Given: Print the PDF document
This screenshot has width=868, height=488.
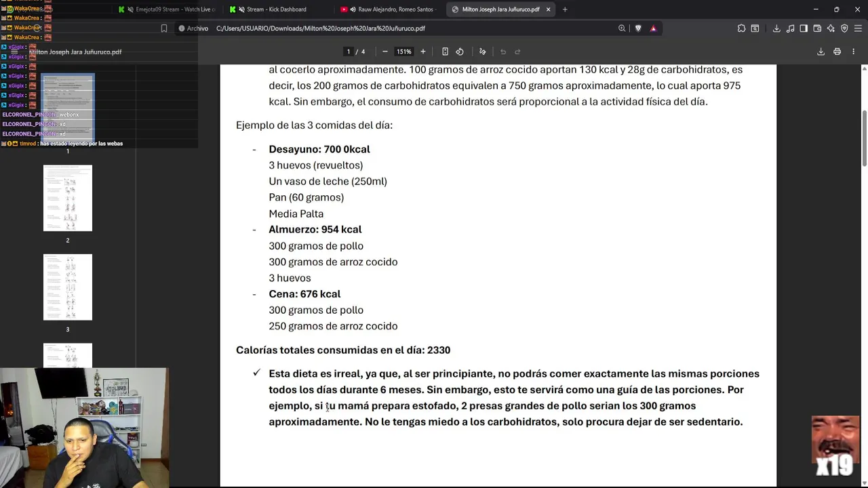Looking at the screenshot, I should click(x=837, y=52).
